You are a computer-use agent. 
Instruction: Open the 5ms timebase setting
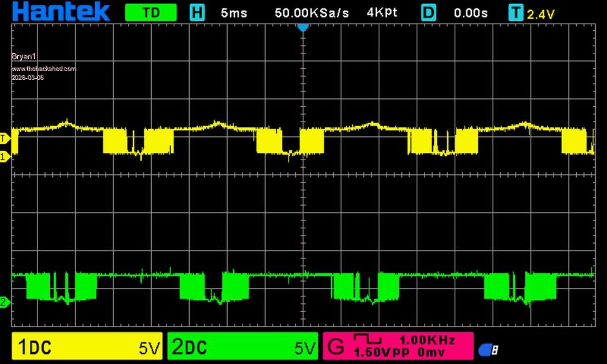tap(234, 13)
